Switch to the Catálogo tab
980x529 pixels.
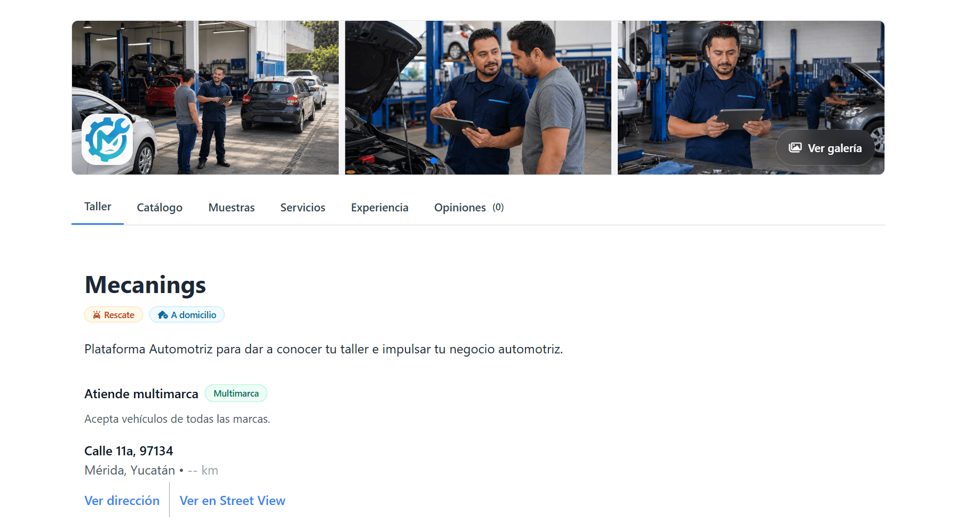pyautogui.click(x=160, y=208)
